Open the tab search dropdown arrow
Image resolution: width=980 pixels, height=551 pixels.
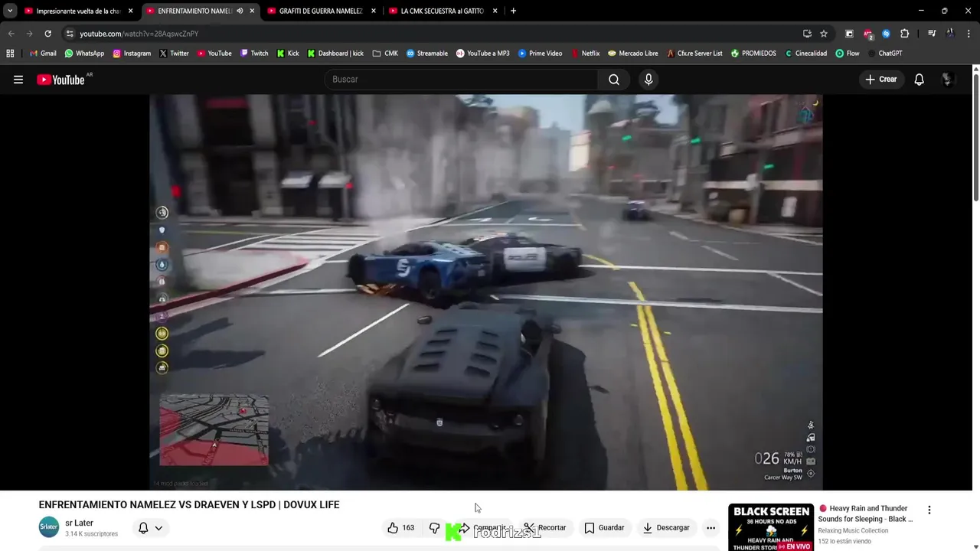pyautogui.click(x=10, y=11)
